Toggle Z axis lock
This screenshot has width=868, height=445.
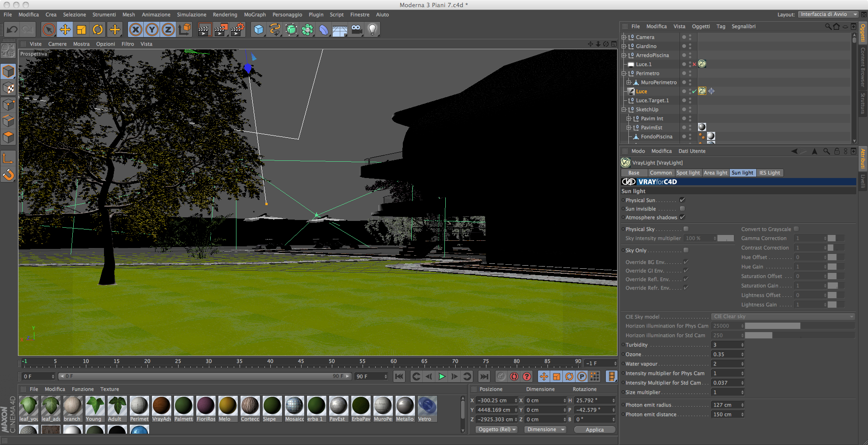168,30
